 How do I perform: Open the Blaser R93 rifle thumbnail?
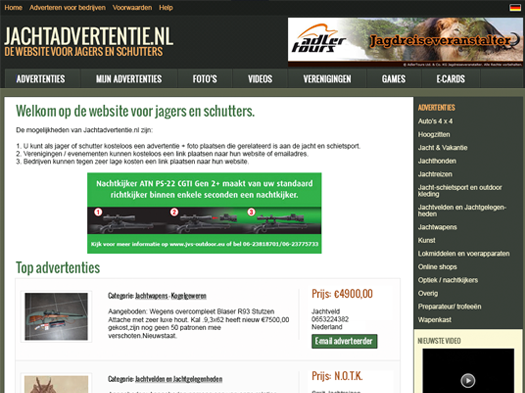(56, 317)
